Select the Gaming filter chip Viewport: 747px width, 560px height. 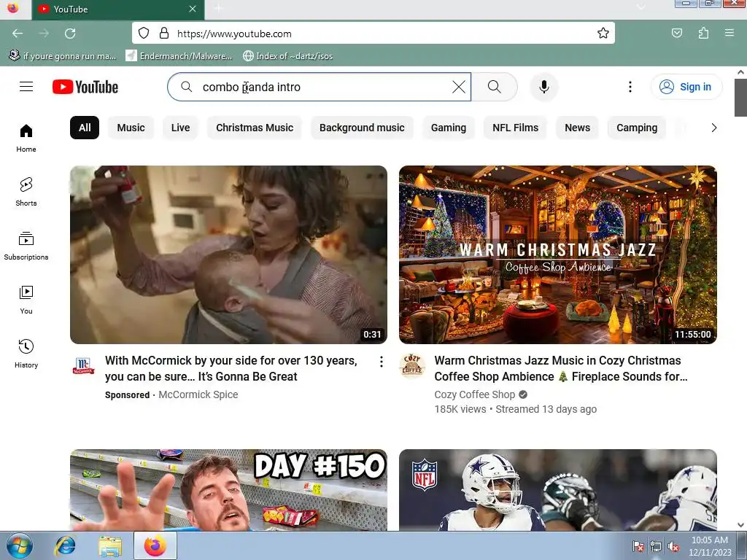449,128
